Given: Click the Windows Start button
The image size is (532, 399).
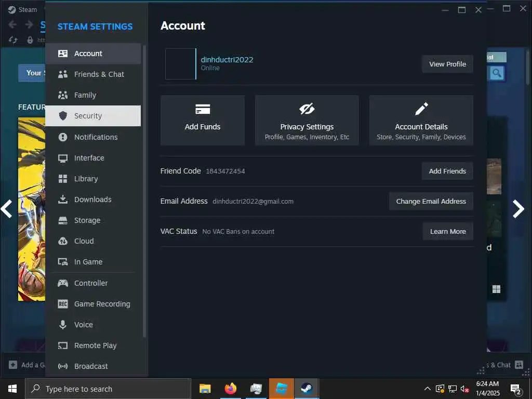Looking at the screenshot, I should (12, 389).
